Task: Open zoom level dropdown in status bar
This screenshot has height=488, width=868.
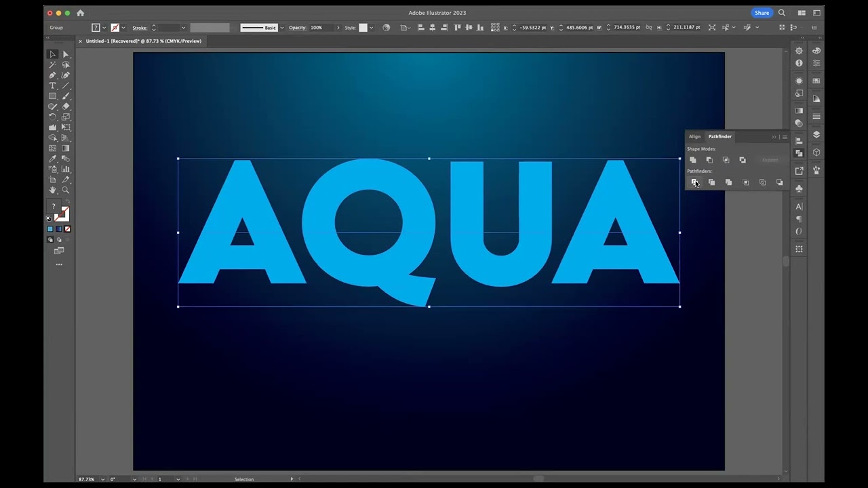Action: tap(103, 479)
